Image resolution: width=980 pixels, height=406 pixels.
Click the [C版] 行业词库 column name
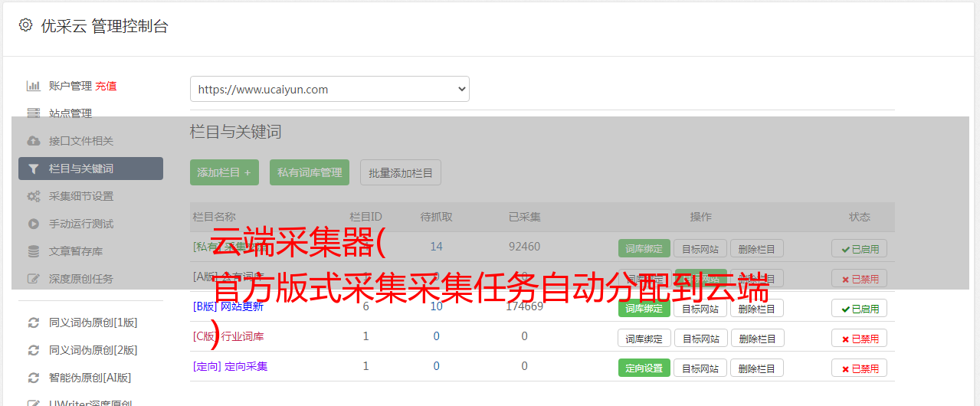point(228,336)
